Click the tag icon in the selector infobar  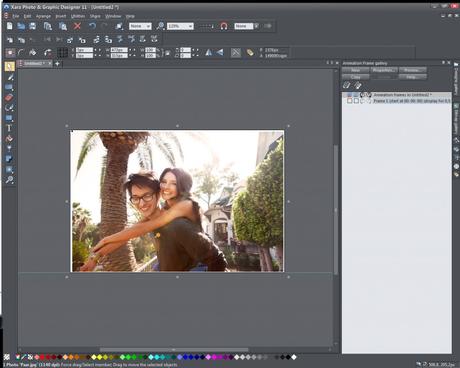tap(250, 52)
